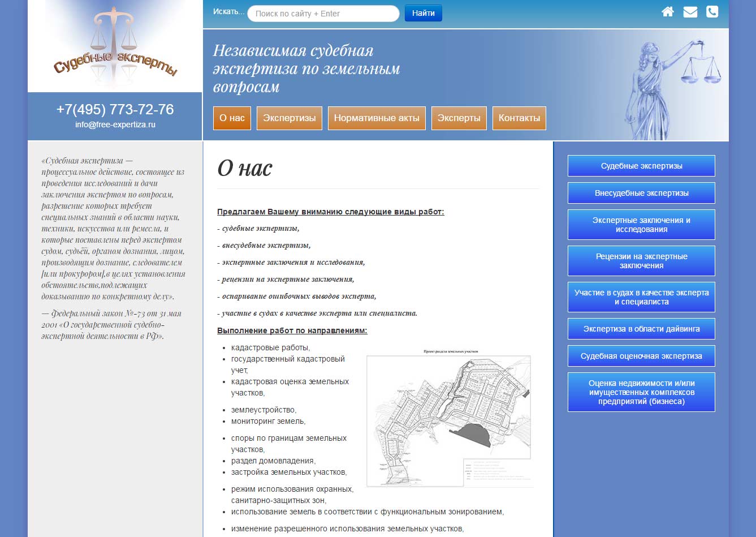Click the Федеральный закон №-73 citation
Screen dimensions: 756x537
[111, 324]
